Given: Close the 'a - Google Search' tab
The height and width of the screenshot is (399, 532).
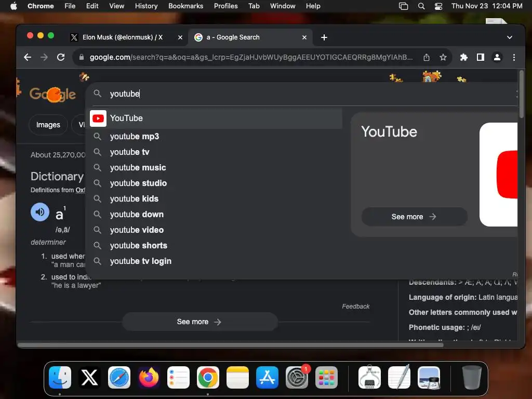Looking at the screenshot, I should coord(304,37).
